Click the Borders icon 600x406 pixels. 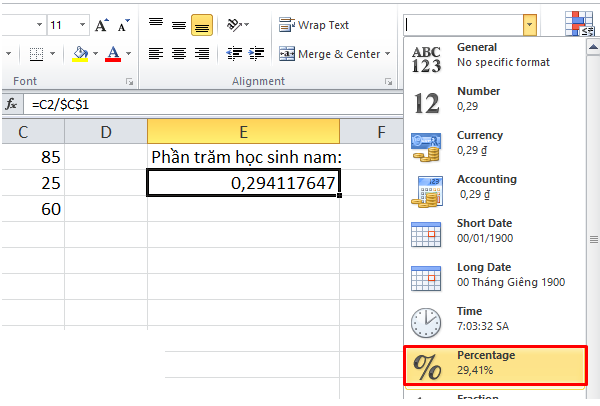click(x=37, y=54)
